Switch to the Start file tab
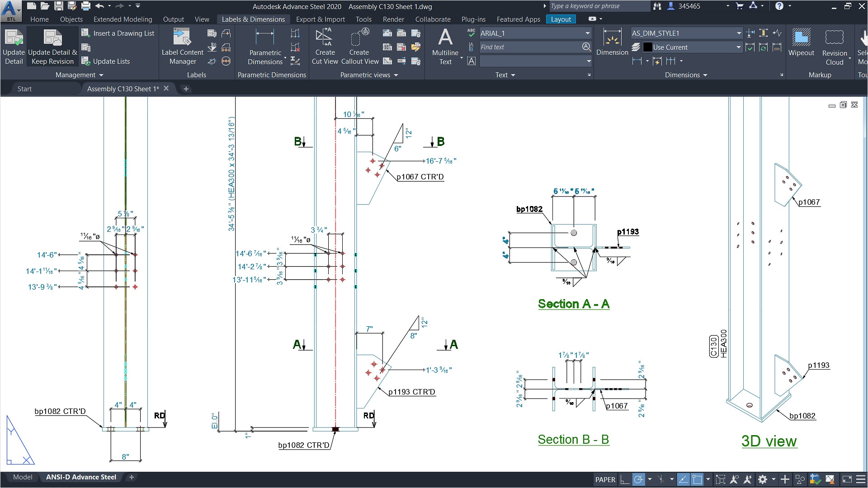Viewport: 868px width, 488px height. (24, 89)
